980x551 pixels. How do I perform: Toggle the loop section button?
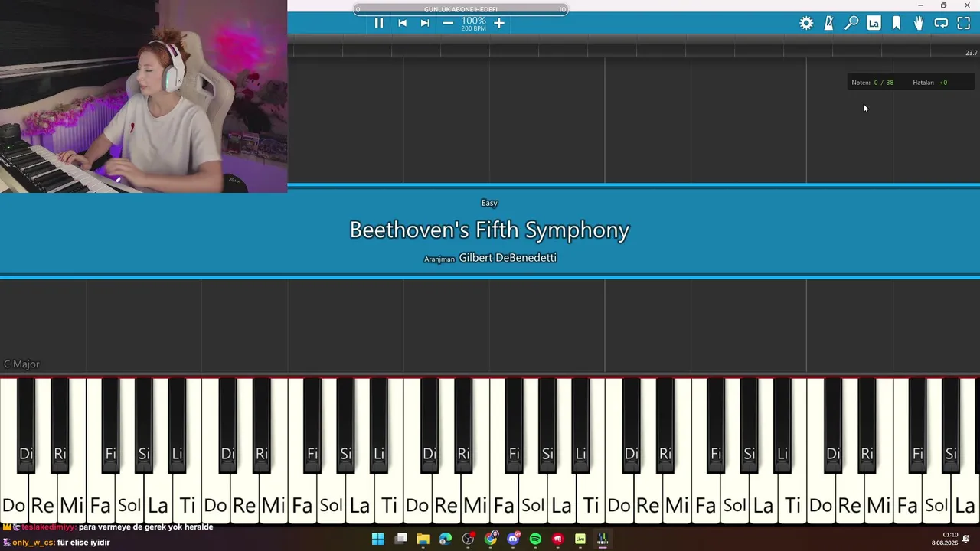tap(941, 23)
